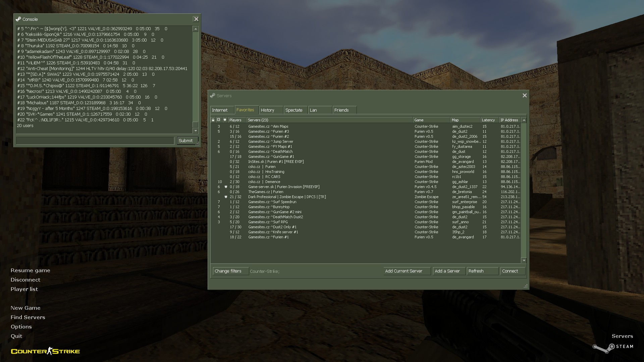The image size is (644, 362).
Task: Click Steam icon in Console title bar
Action: (18, 19)
